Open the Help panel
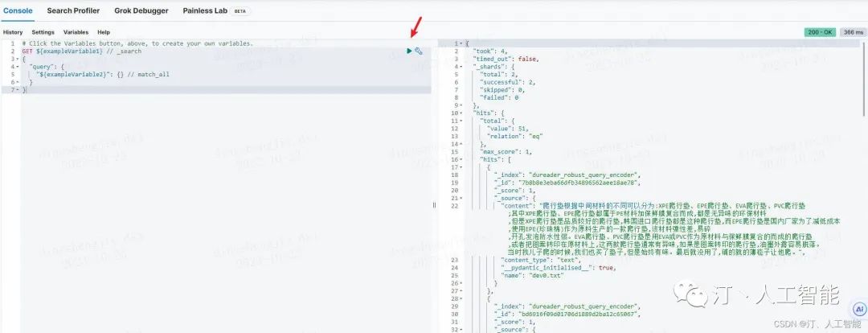 (x=104, y=32)
